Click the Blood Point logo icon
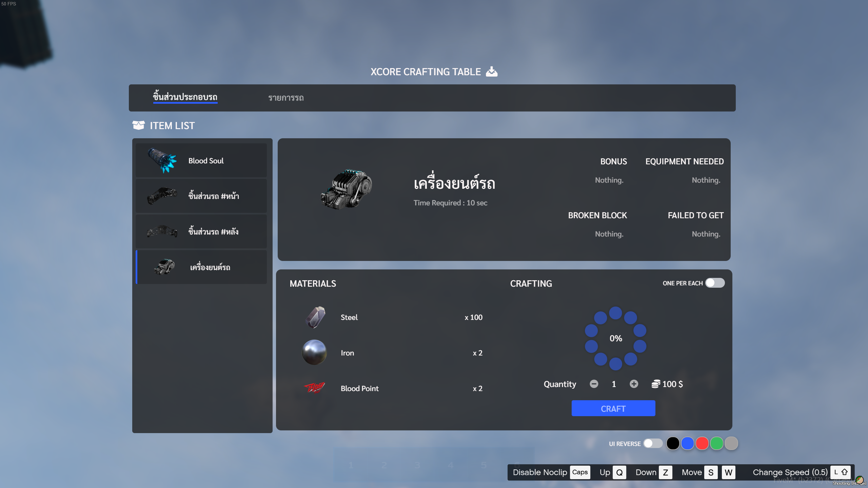Viewport: 868px width, 488px height. (x=314, y=388)
